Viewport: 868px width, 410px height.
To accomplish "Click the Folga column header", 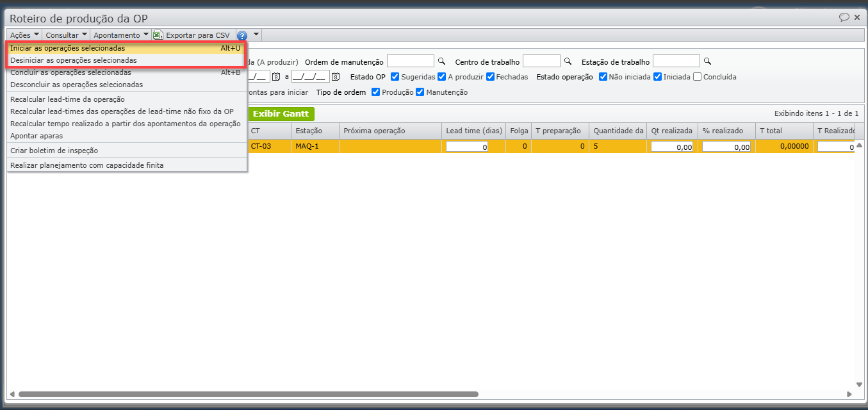I will pos(518,131).
